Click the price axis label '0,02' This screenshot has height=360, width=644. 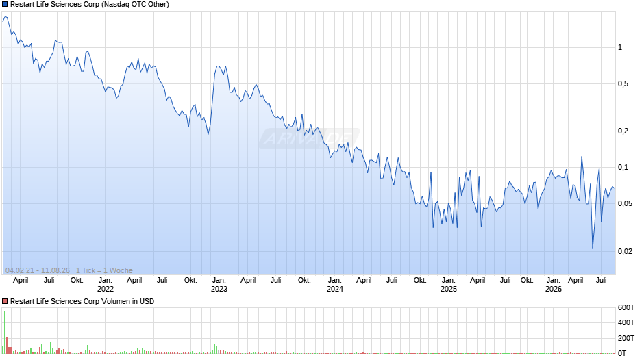tap(625, 251)
